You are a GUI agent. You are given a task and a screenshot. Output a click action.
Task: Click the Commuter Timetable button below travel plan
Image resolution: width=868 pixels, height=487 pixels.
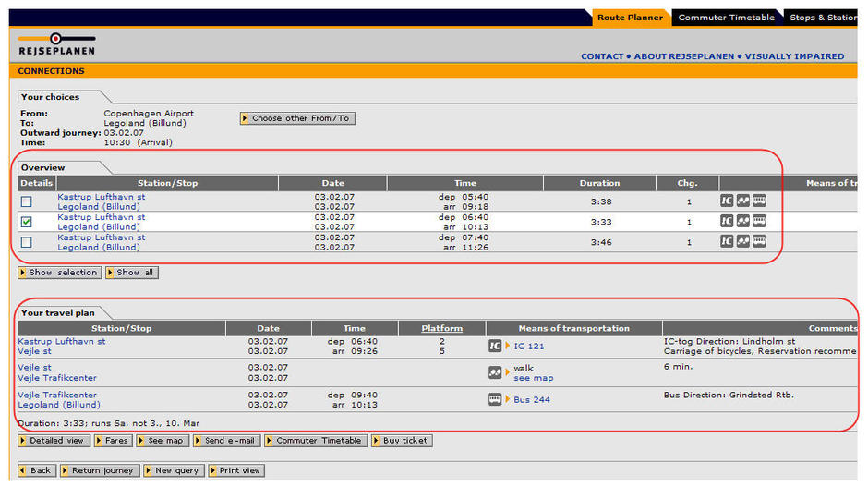tap(316, 441)
